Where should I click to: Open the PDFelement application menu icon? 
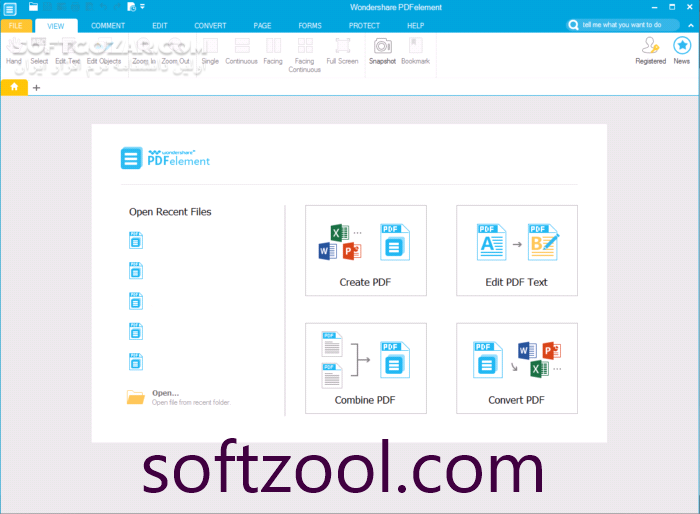coord(9,8)
